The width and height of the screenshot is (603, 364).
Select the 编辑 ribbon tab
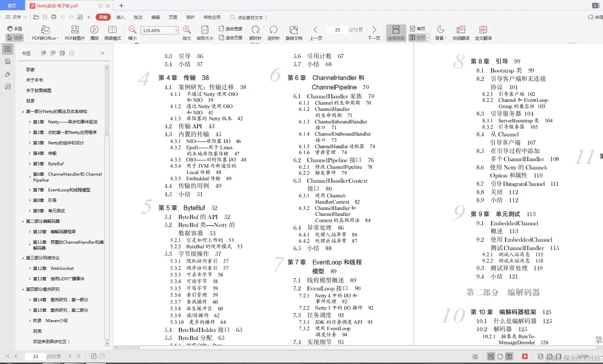pyautogui.click(x=156, y=17)
